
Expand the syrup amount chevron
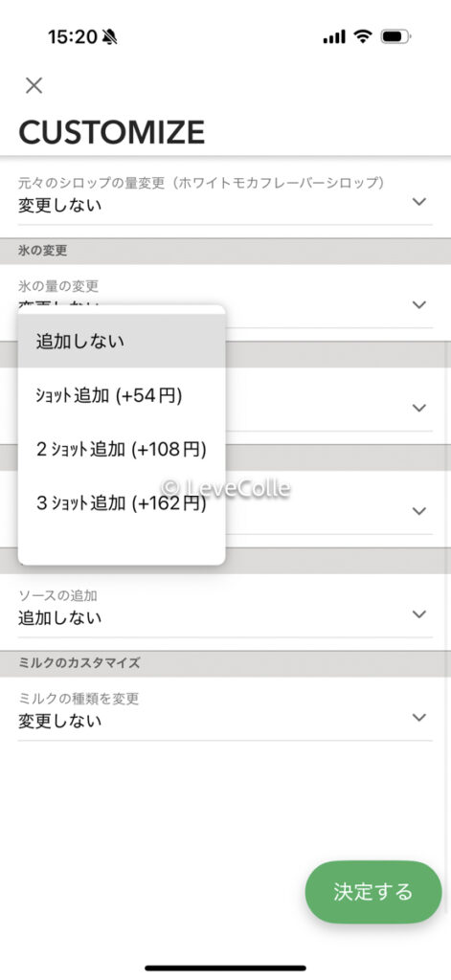[x=419, y=201]
